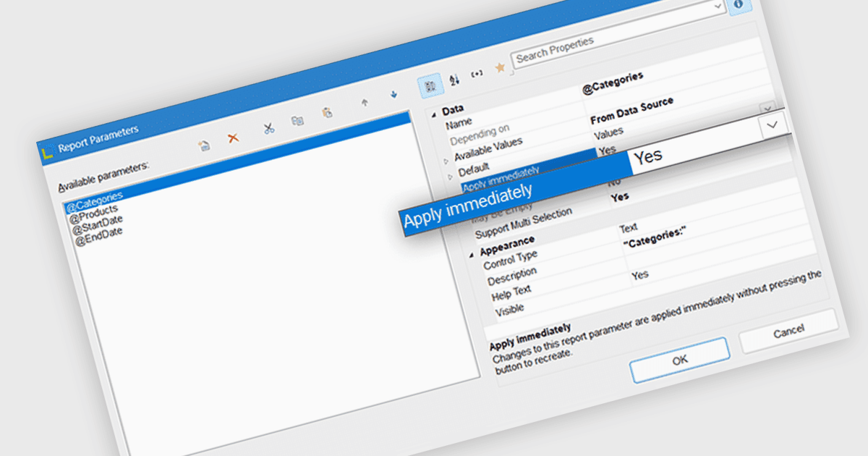Click the blue move down arrow icon
Screen dimensions: 868x456
[x=393, y=95]
